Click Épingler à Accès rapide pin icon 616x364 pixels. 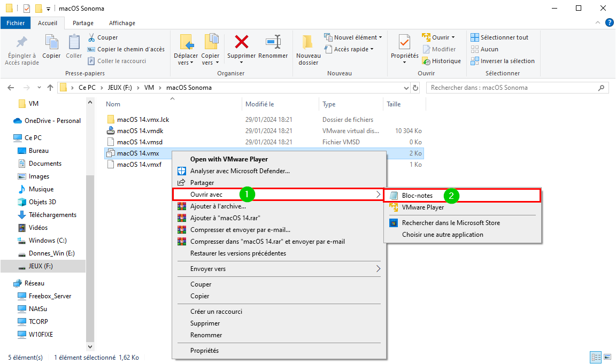click(x=21, y=42)
